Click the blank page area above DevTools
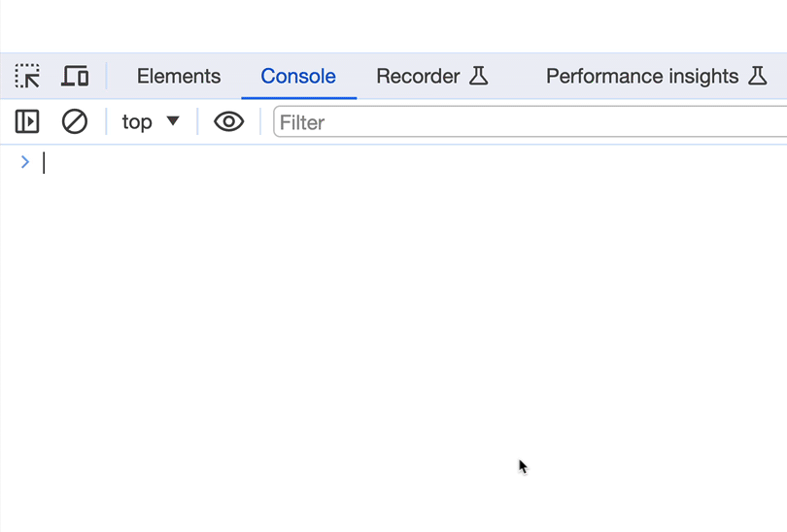 tap(389, 24)
